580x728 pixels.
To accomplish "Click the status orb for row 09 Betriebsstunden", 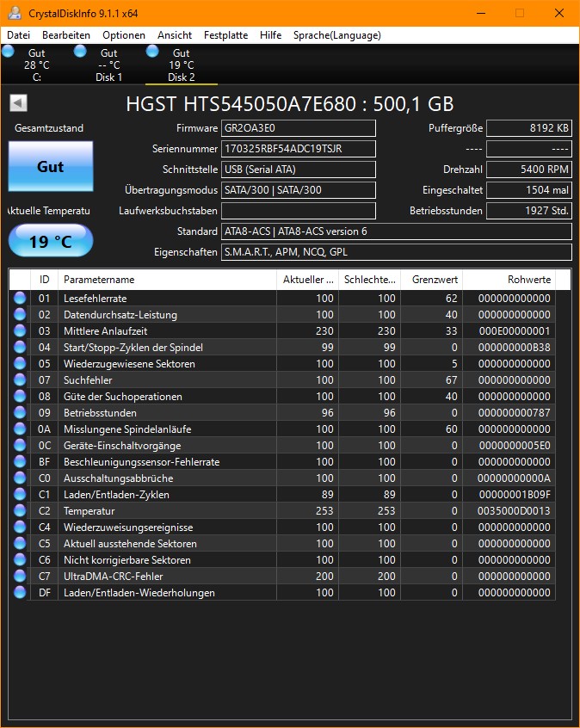I will [x=20, y=412].
